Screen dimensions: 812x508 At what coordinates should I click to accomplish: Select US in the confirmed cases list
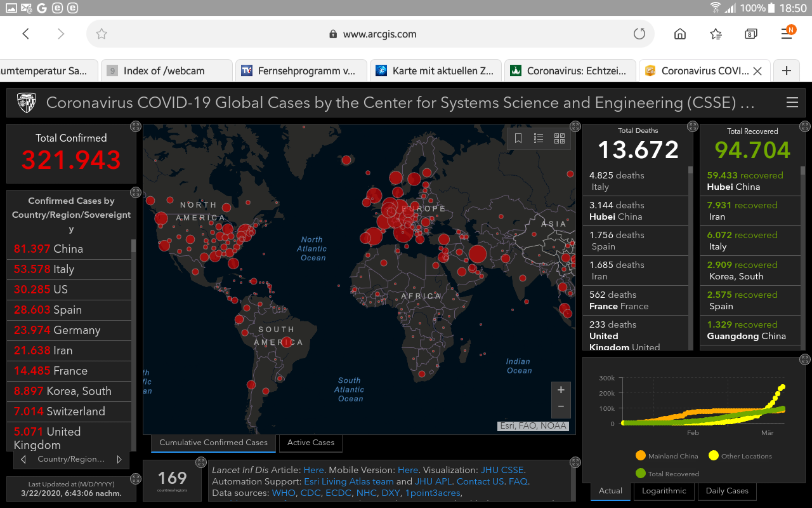(x=69, y=290)
